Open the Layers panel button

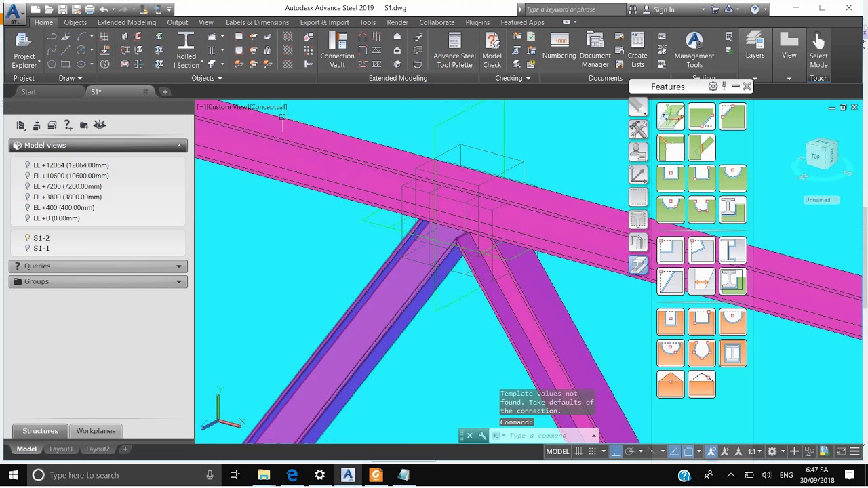tap(755, 46)
